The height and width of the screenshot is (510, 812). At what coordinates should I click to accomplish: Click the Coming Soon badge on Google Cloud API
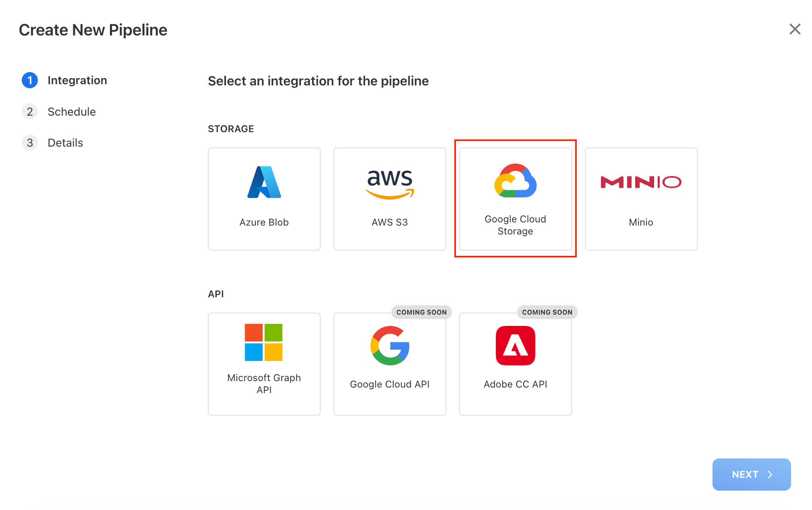(421, 312)
